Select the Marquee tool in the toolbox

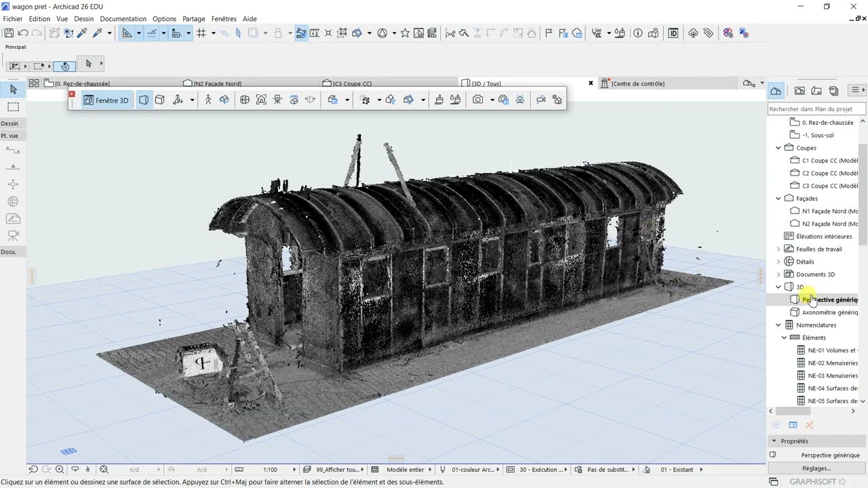[13, 107]
